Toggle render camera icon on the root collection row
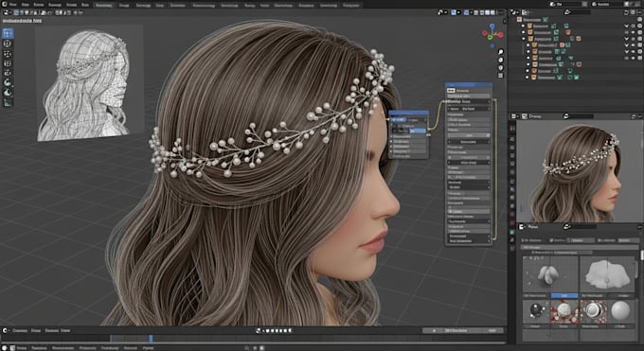This screenshot has height=351, width=644. pos(640,19)
